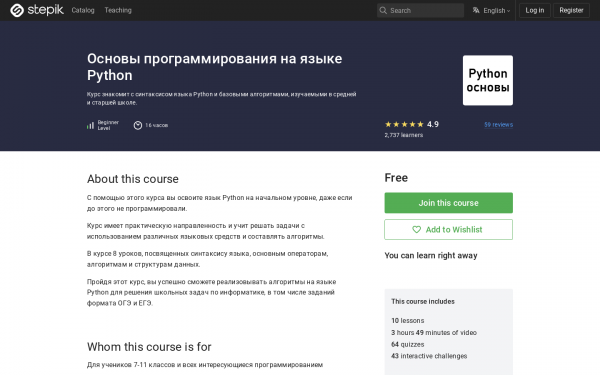
Task: Click the five-star rating icons
Action: (404, 124)
